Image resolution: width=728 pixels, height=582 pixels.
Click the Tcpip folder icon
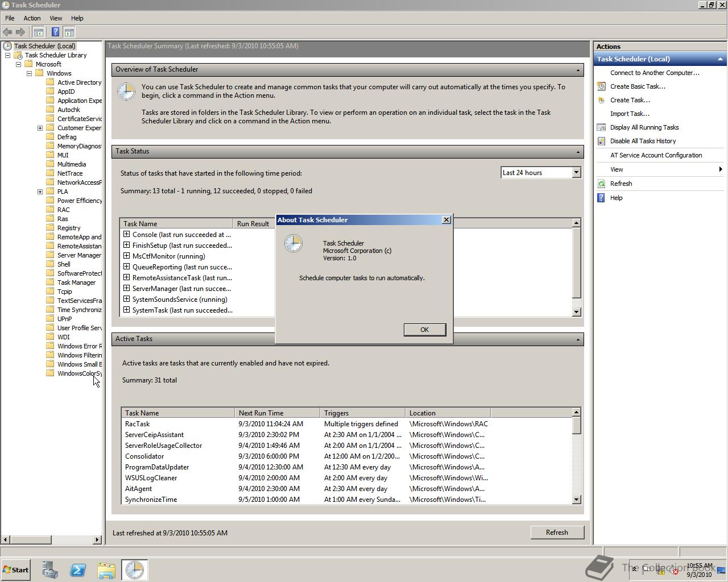(51, 292)
